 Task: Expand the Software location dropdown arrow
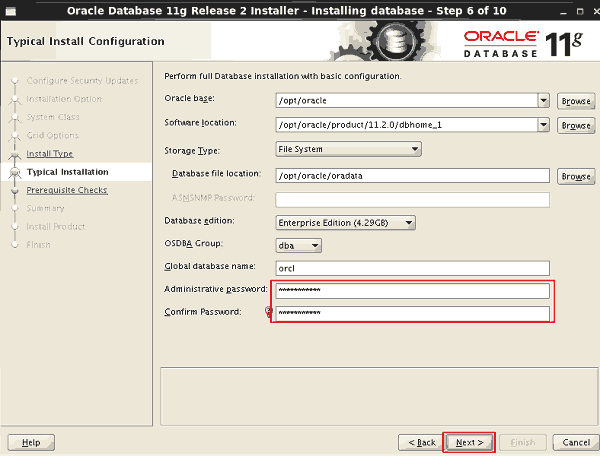[x=543, y=125]
